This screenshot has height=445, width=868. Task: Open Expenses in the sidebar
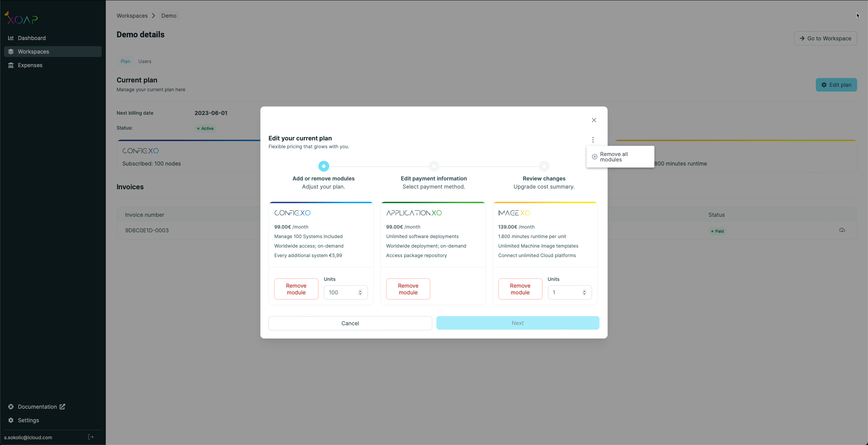click(x=53, y=65)
